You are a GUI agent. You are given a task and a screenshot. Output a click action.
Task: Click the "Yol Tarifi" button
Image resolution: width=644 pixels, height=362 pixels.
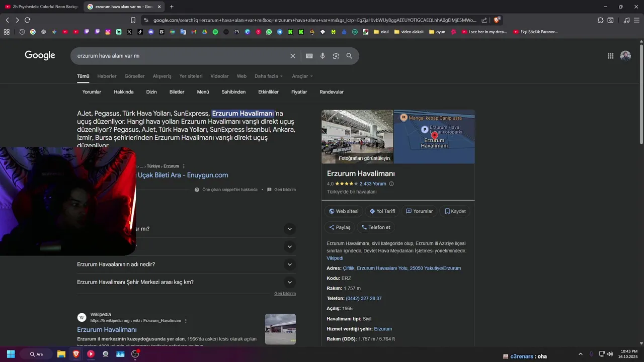pos(382,211)
